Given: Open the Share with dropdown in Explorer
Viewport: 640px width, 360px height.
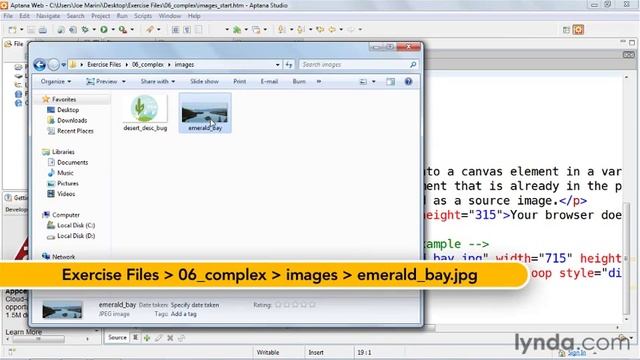Looking at the screenshot, I should 158,82.
